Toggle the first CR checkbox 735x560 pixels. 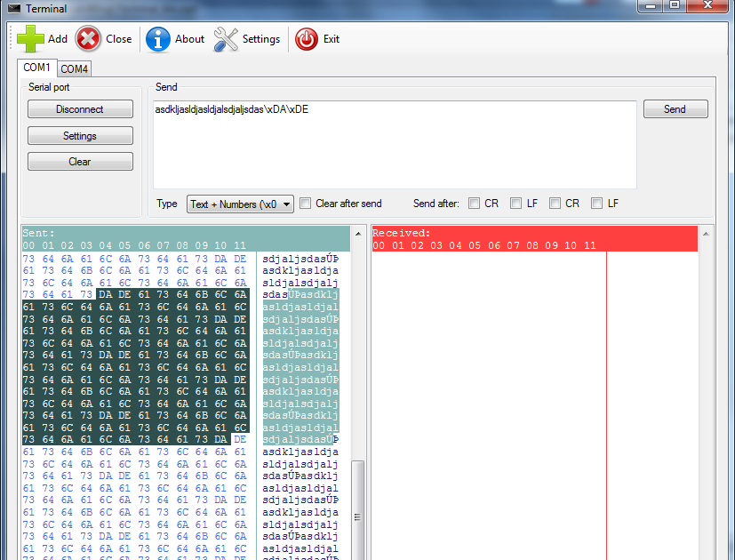click(x=475, y=204)
